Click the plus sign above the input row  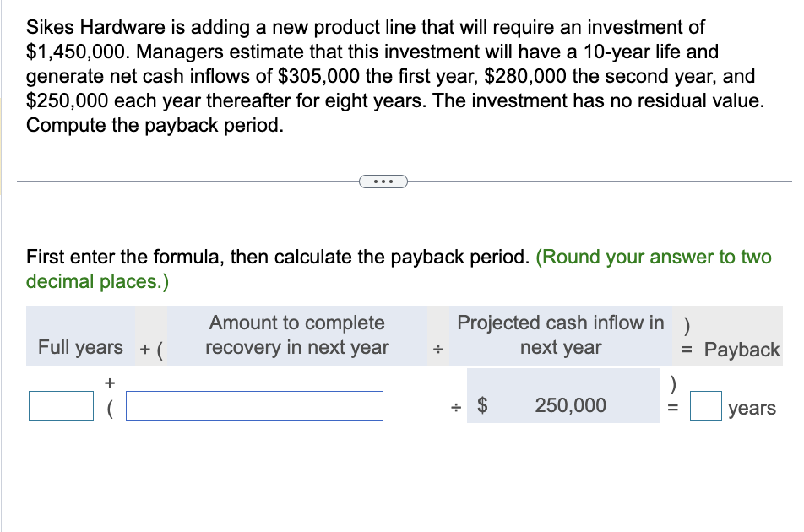tap(109, 383)
